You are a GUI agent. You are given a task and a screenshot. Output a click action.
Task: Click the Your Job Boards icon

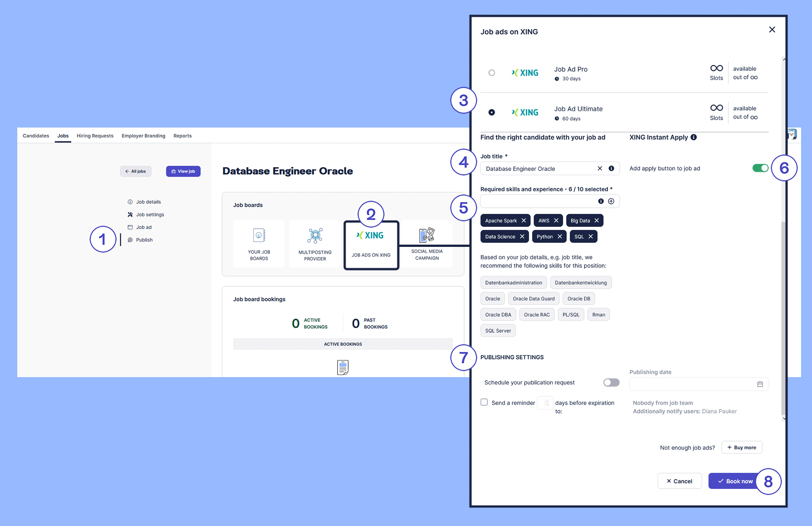click(259, 236)
